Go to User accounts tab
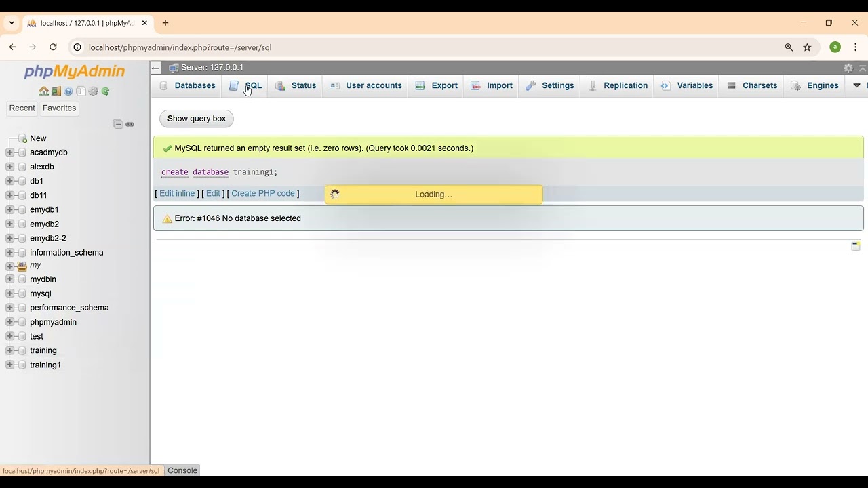Image resolution: width=868 pixels, height=488 pixels. 366,85
